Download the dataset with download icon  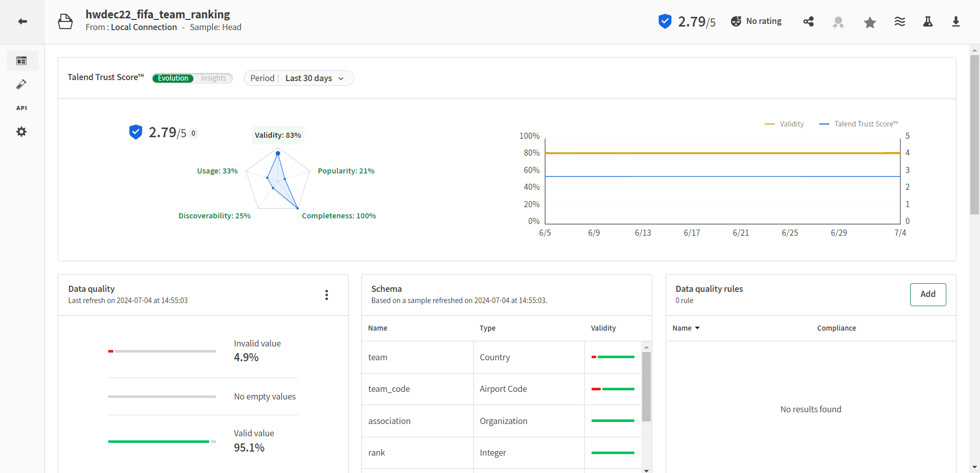[x=956, y=21]
